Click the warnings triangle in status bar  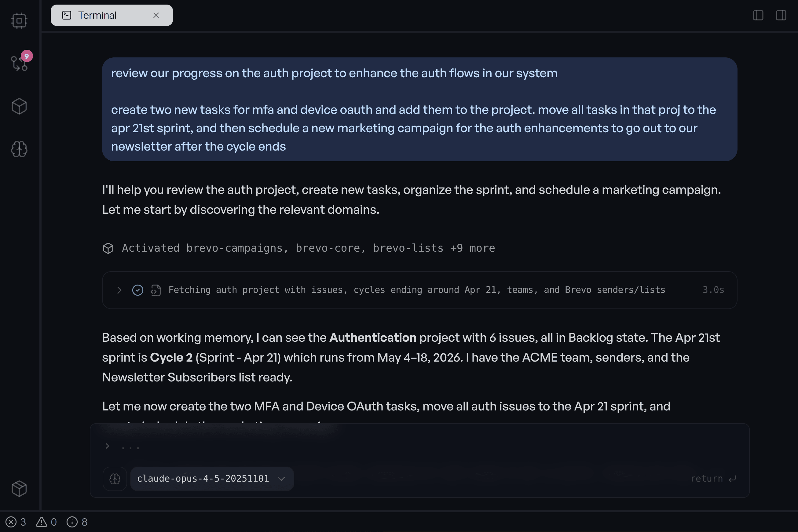coord(42,522)
